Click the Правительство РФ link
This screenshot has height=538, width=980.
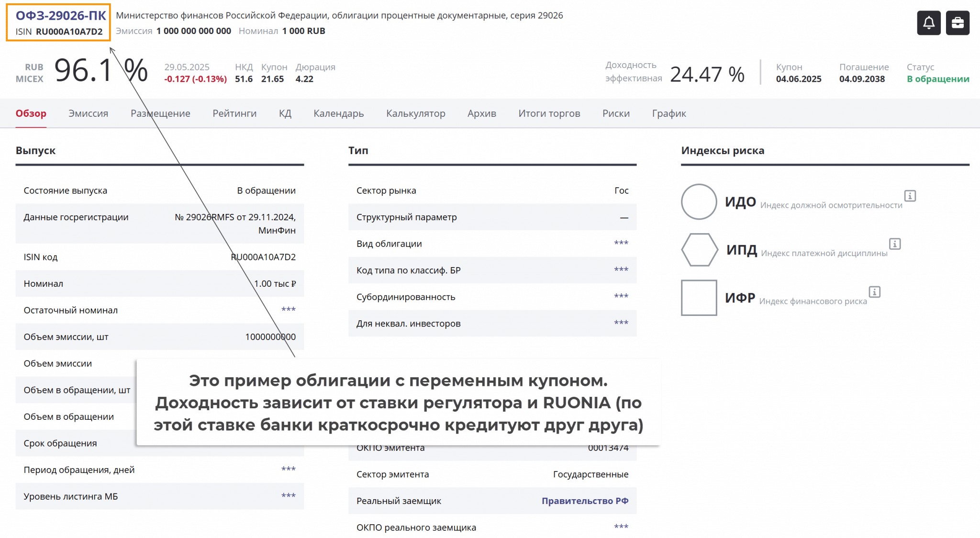coord(585,501)
